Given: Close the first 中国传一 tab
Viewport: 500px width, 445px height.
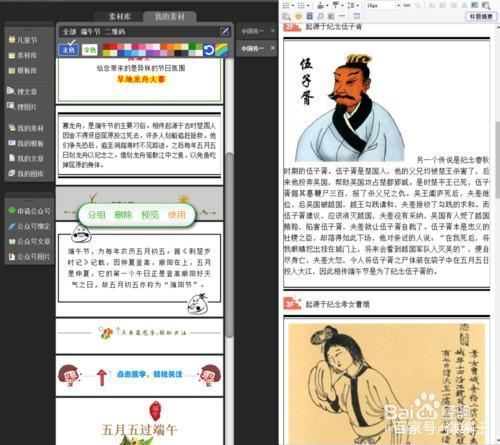Looking at the screenshot, I should [272, 31].
